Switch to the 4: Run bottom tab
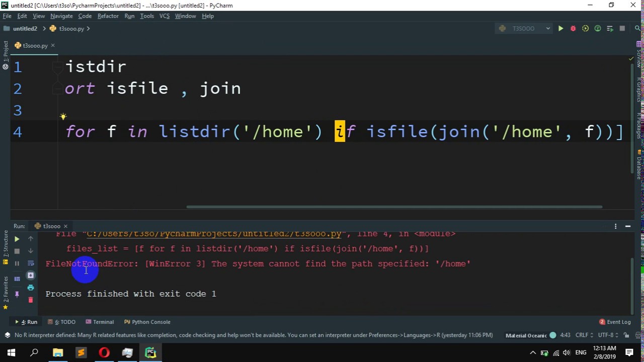 coord(26,322)
